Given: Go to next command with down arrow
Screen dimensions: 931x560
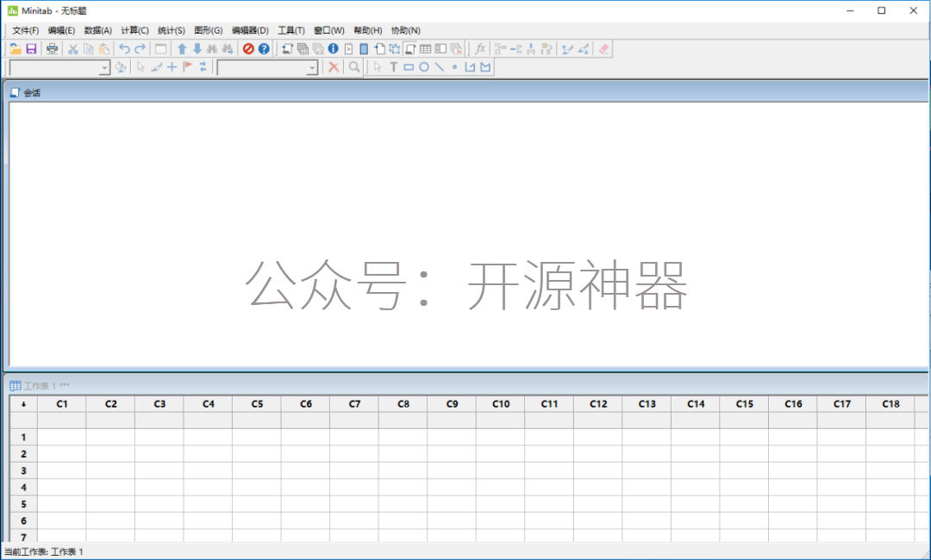Looking at the screenshot, I should click(197, 49).
